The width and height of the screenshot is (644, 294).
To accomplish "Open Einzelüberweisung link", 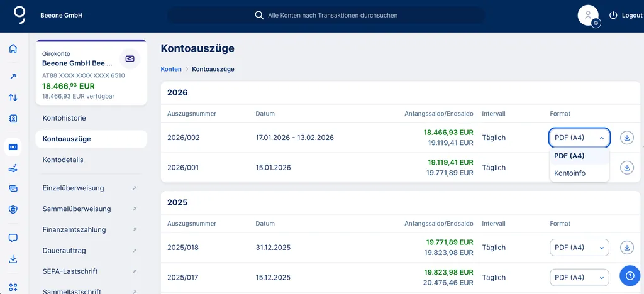I will coord(73,188).
